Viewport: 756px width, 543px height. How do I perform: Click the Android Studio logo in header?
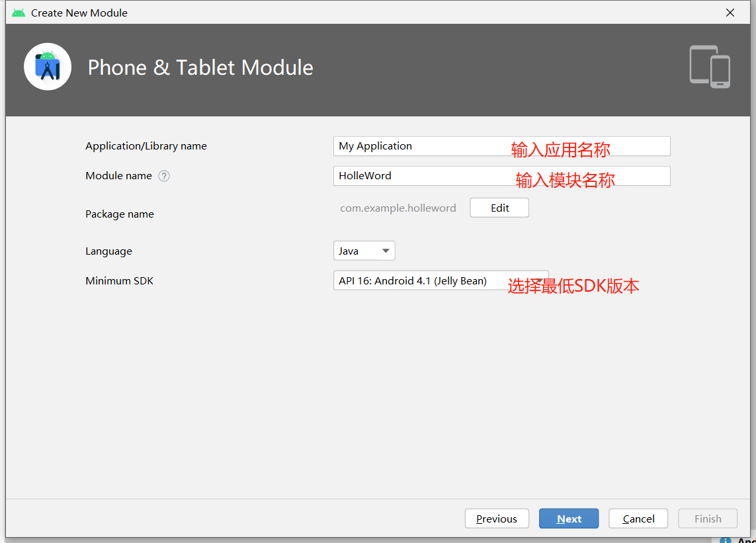click(48, 67)
